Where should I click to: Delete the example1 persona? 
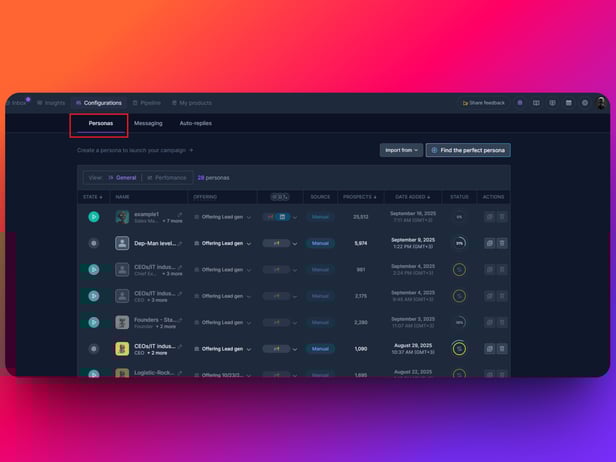point(502,217)
